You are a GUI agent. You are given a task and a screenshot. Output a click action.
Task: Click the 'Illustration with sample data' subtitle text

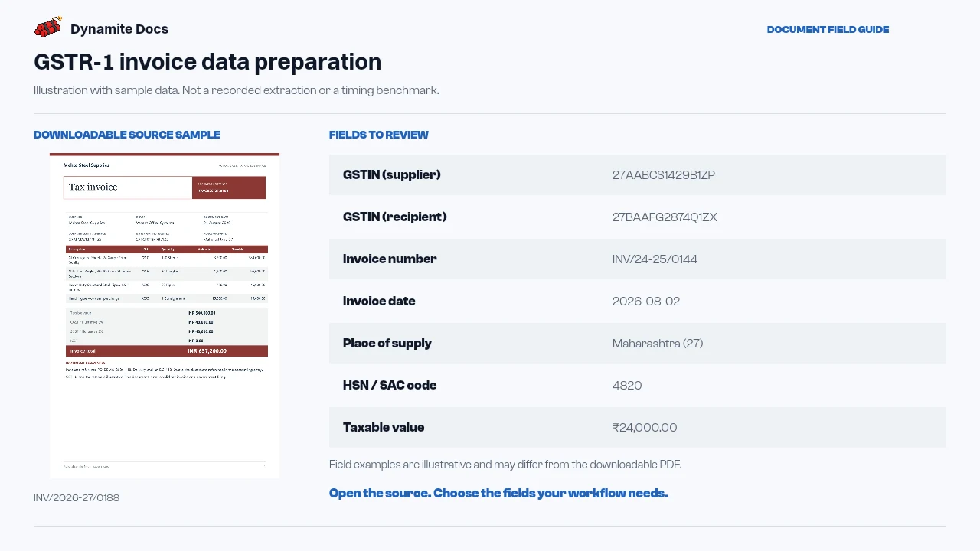pyautogui.click(x=237, y=90)
